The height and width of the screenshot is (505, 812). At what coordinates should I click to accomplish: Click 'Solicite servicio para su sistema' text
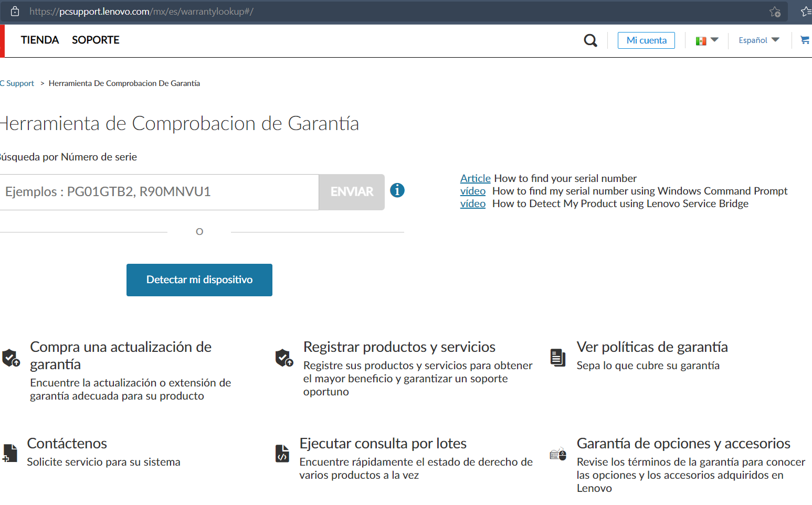pos(103,462)
